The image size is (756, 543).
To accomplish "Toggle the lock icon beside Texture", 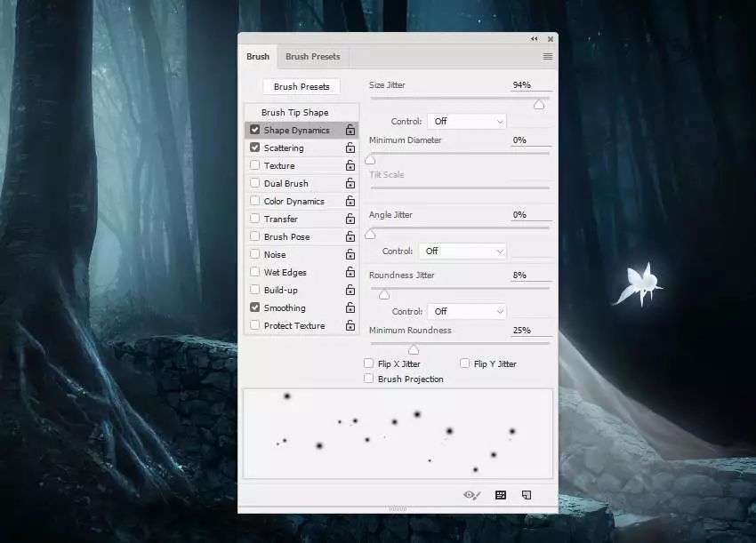I will [350, 165].
